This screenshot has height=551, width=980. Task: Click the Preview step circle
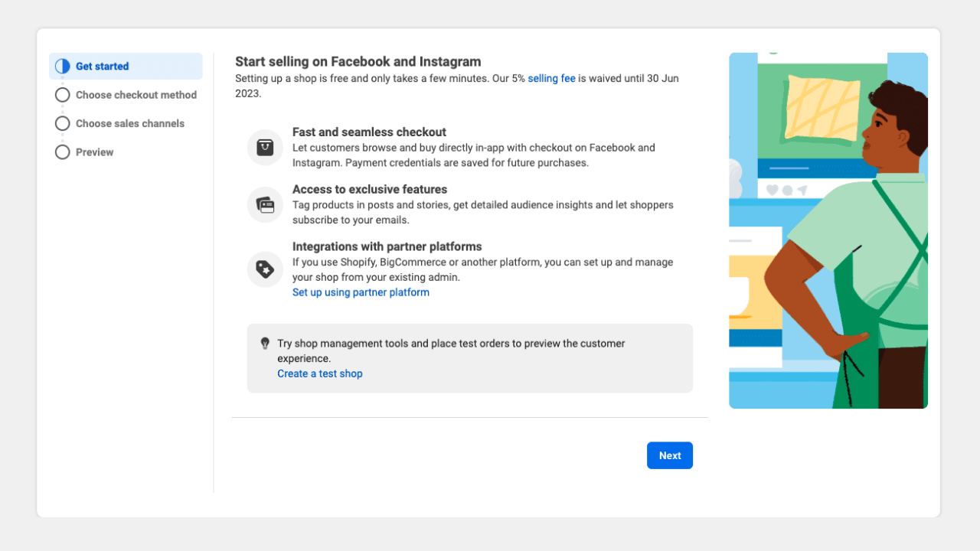tap(63, 152)
